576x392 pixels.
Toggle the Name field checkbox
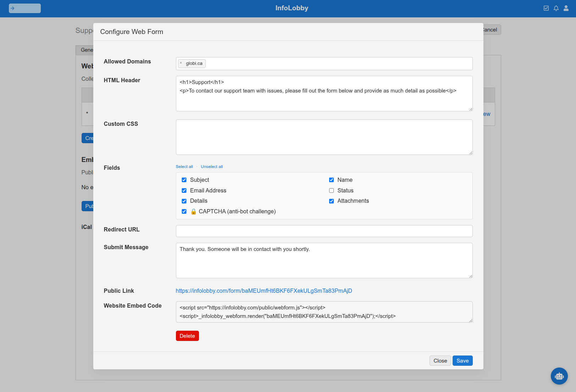pos(331,180)
